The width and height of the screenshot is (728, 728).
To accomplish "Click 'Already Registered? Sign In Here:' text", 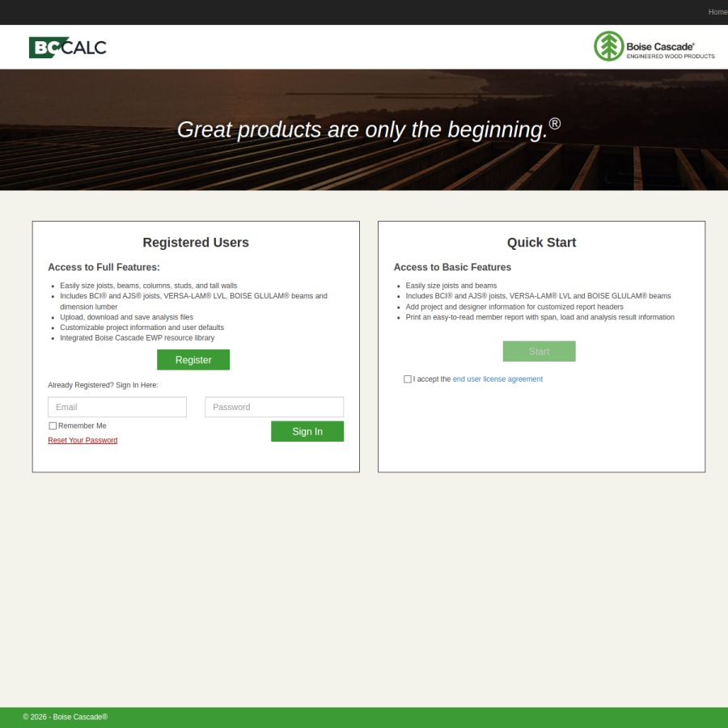I will pos(103,385).
